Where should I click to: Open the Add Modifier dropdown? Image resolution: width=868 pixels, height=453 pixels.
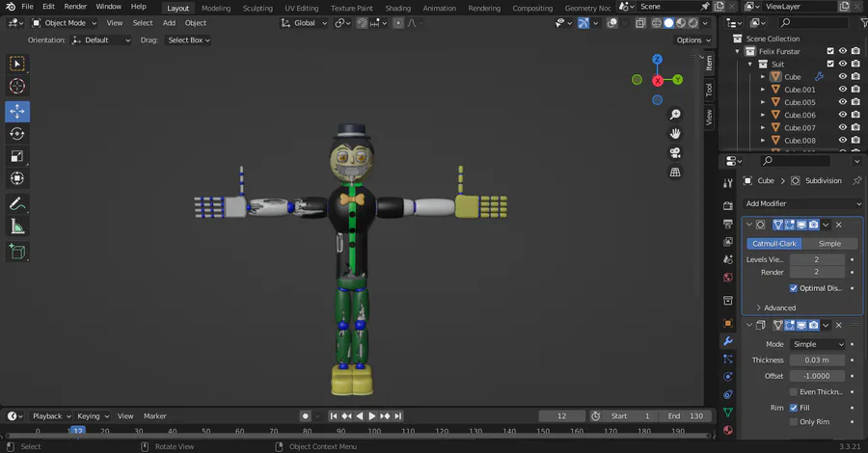(x=802, y=203)
